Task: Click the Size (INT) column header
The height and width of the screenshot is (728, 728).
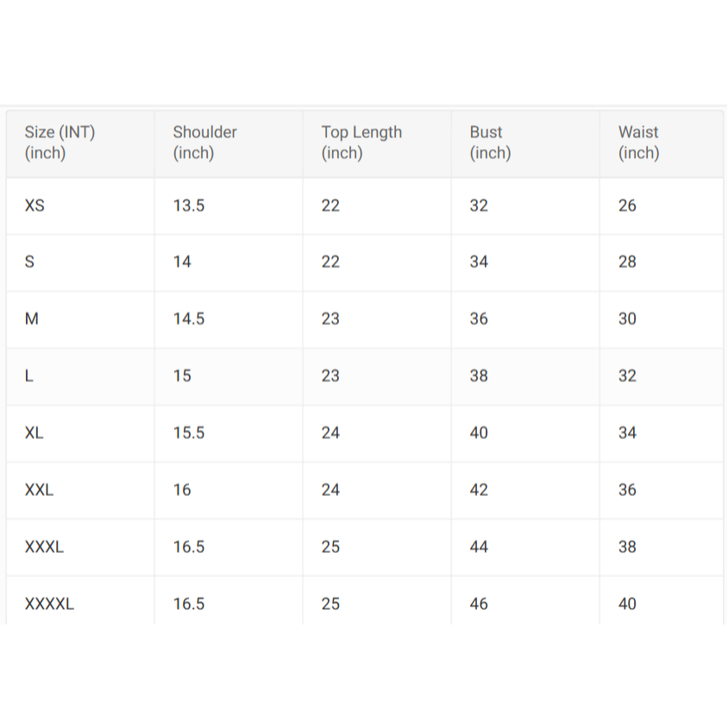Action: 60,142
